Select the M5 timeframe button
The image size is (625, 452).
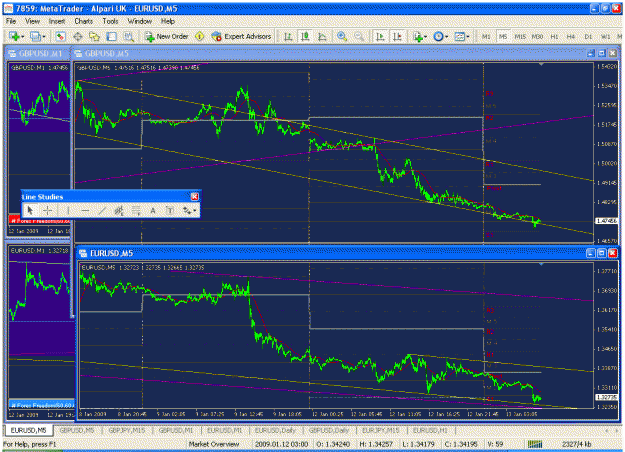click(503, 37)
